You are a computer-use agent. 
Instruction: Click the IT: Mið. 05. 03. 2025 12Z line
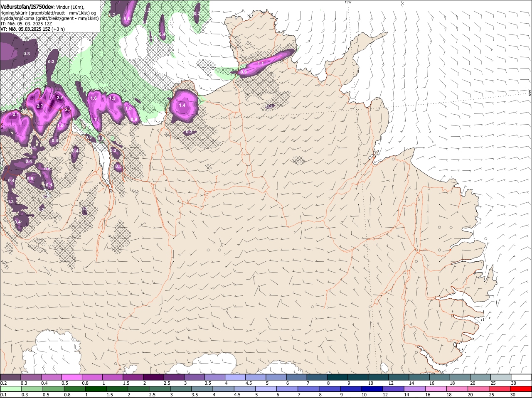26,24
